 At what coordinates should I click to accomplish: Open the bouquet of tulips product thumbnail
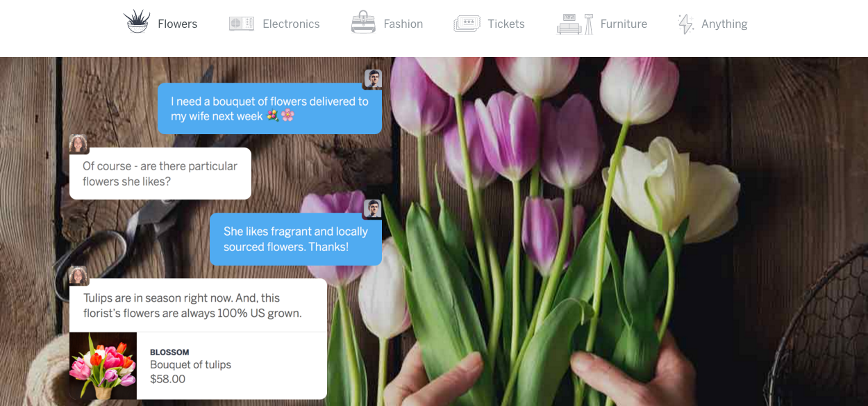[x=103, y=366]
